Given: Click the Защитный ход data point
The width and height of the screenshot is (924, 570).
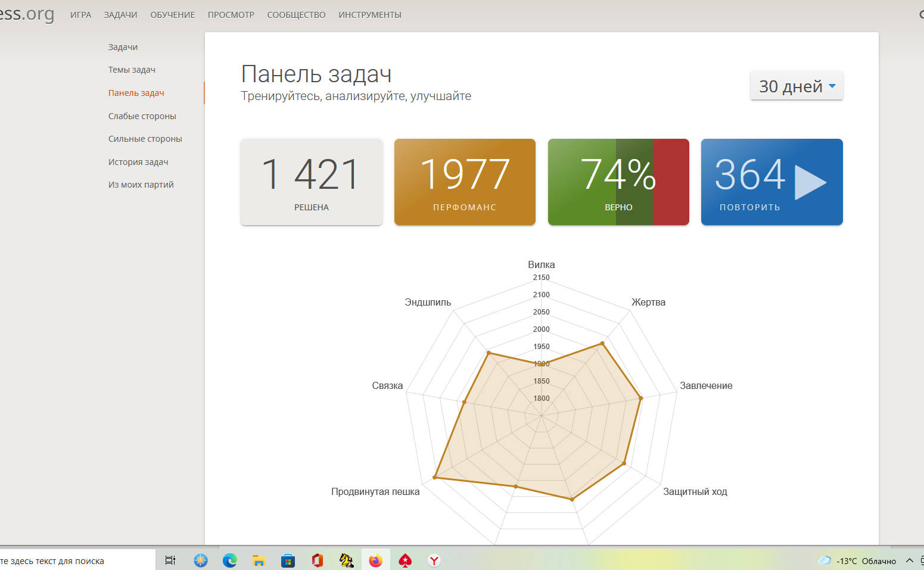Looking at the screenshot, I should coord(624,463).
